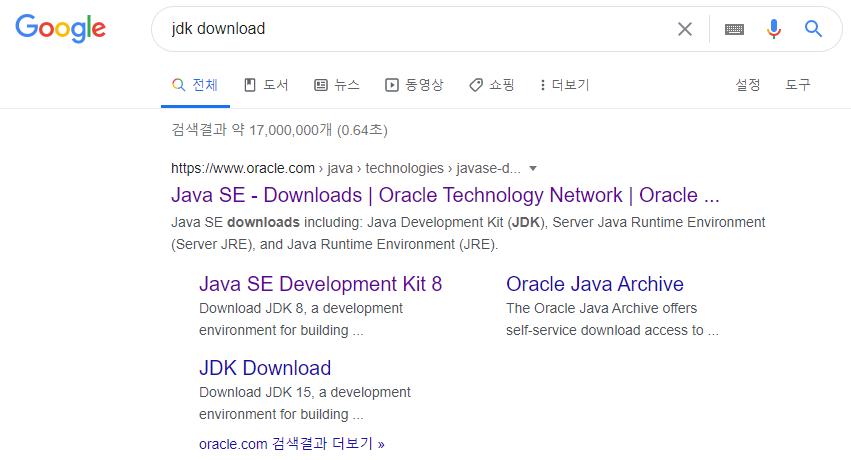Clear the search box with the X icon
Viewport: 851px width, 460px height.
pos(685,29)
